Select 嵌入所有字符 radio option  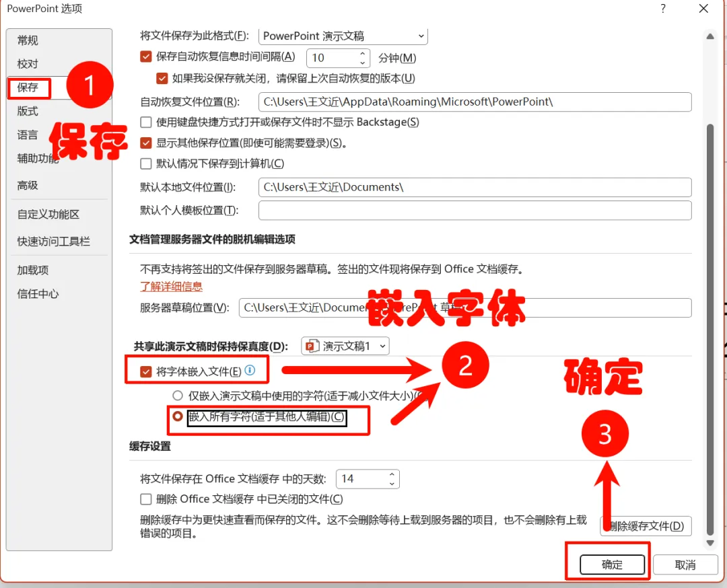(178, 416)
